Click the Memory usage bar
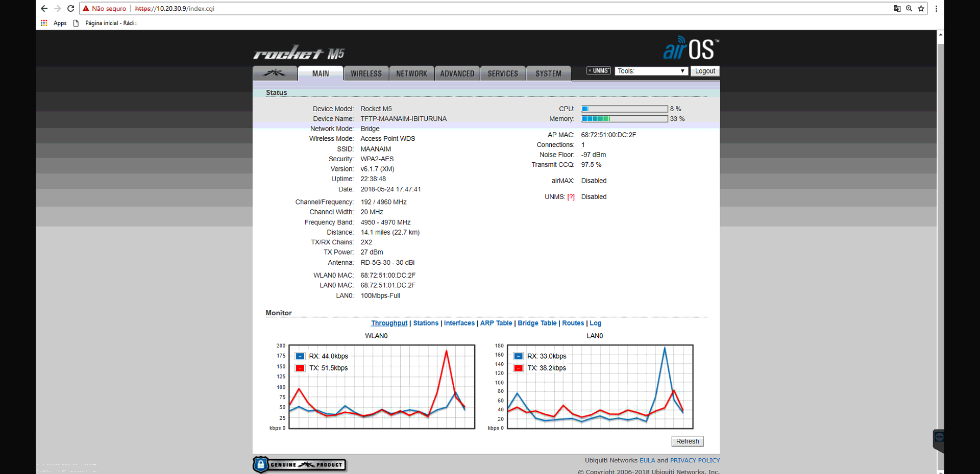The image size is (980, 474). (625, 119)
